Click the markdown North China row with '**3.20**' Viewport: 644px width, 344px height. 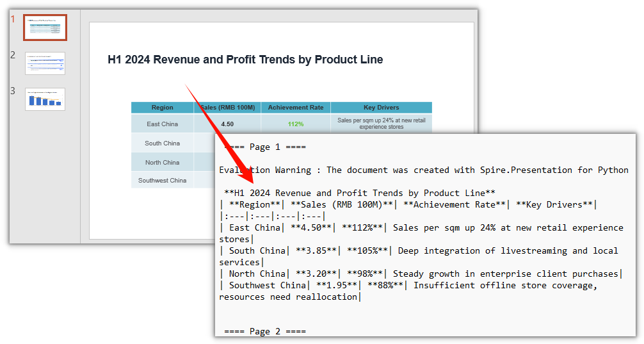point(421,274)
